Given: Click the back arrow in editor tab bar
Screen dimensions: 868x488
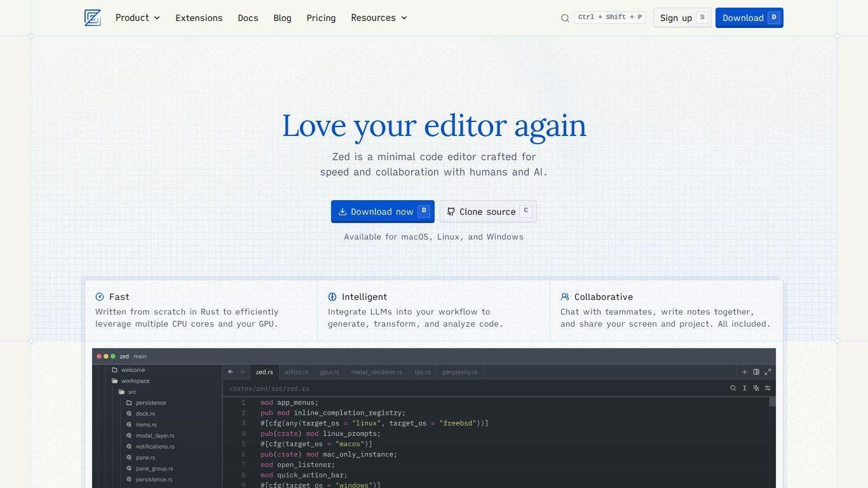Looking at the screenshot, I should (231, 372).
